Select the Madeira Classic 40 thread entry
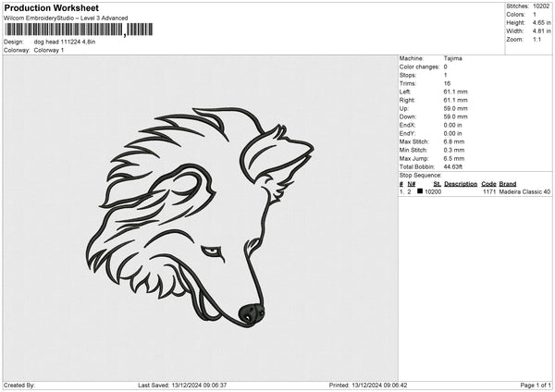 pos(524,191)
